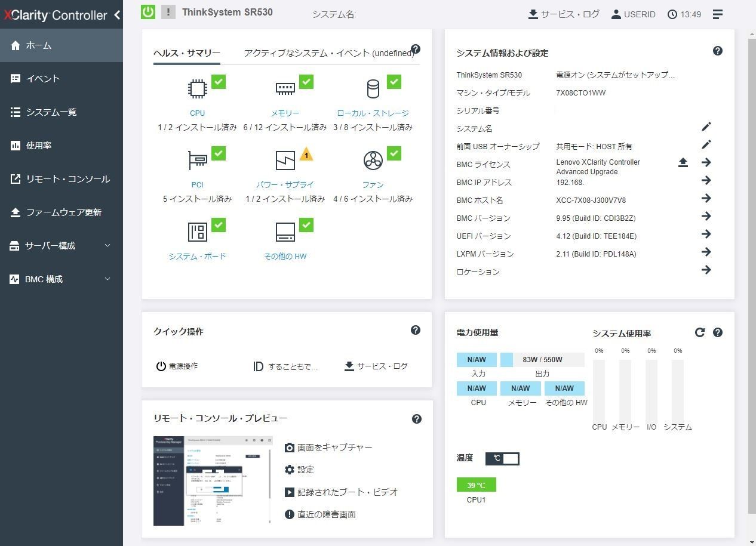
Task: Collapse the sidebar with the left chevron
Action: 117,15
